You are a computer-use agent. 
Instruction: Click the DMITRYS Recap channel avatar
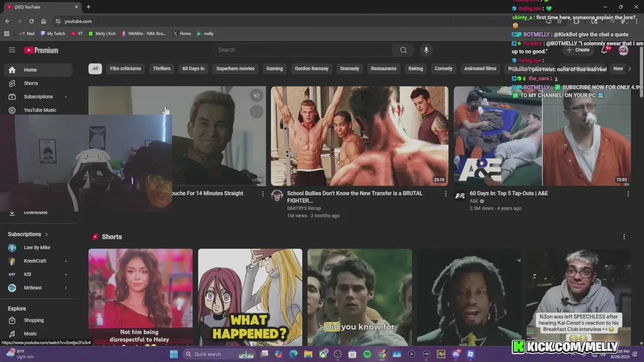(x=277, y=196)
